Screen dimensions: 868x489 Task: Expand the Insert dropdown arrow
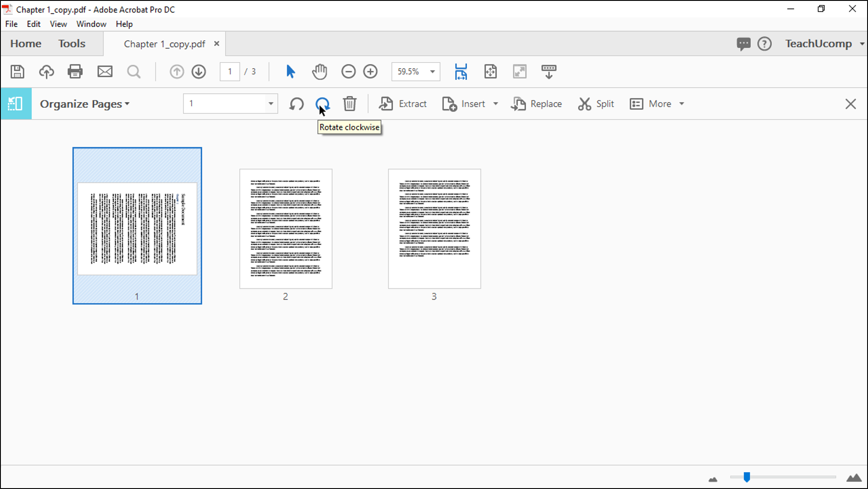[496, 104]
